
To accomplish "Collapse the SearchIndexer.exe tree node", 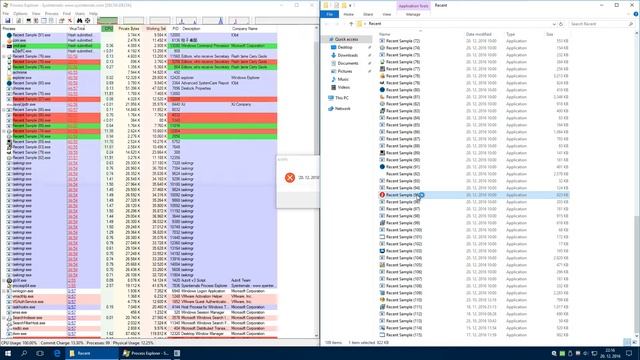I will (x=4, y=318).
